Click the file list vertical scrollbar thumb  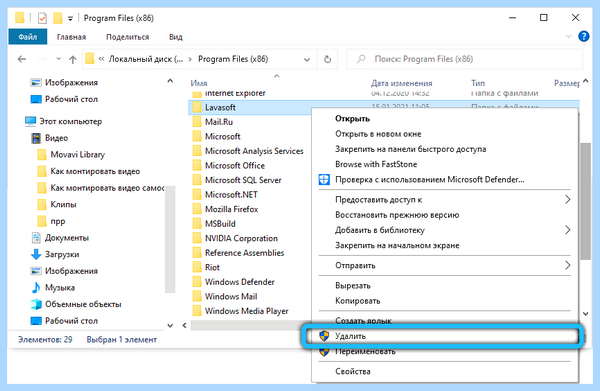[x=585, y=202]
